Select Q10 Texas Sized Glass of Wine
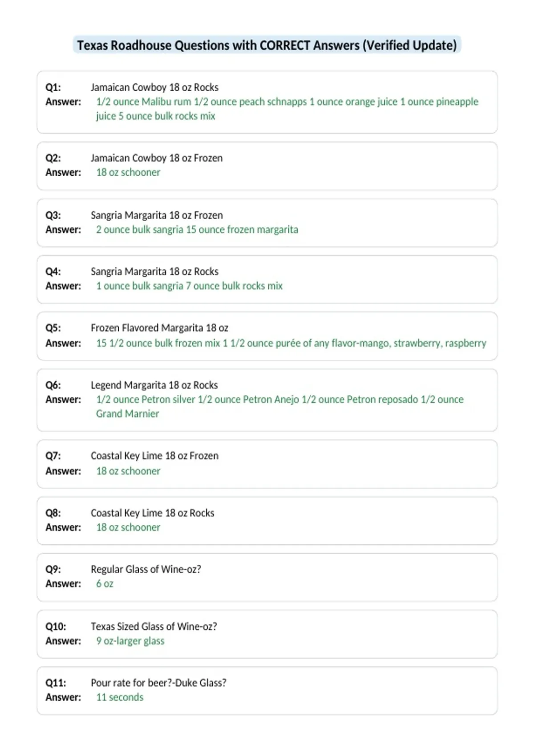 (154, 626)
